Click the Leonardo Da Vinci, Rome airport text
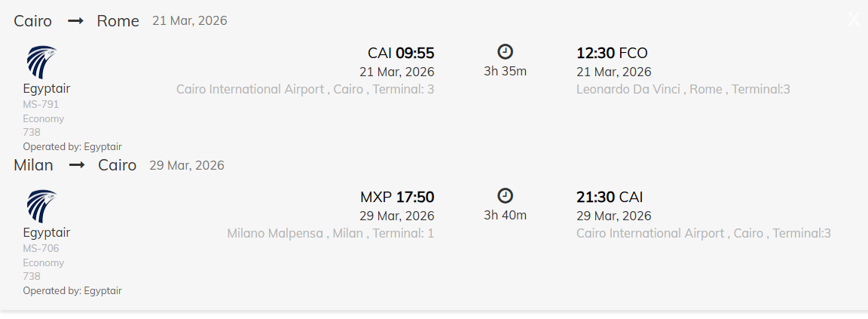Viewport: 868px width, 319px height. (x=683, y=89)
